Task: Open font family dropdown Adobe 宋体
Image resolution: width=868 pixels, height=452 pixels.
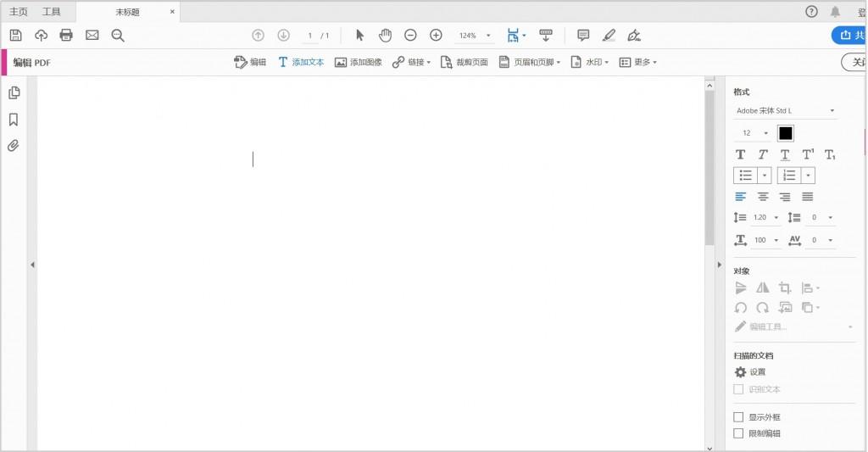Action: (785, 111)
